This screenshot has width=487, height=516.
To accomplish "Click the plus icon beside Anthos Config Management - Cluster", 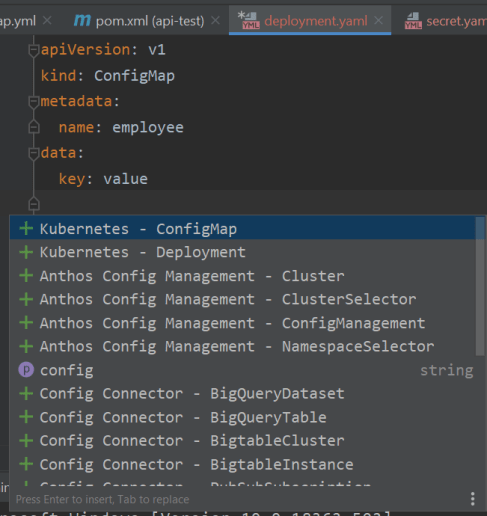I will pyautogui.click(x=26, y=276).
